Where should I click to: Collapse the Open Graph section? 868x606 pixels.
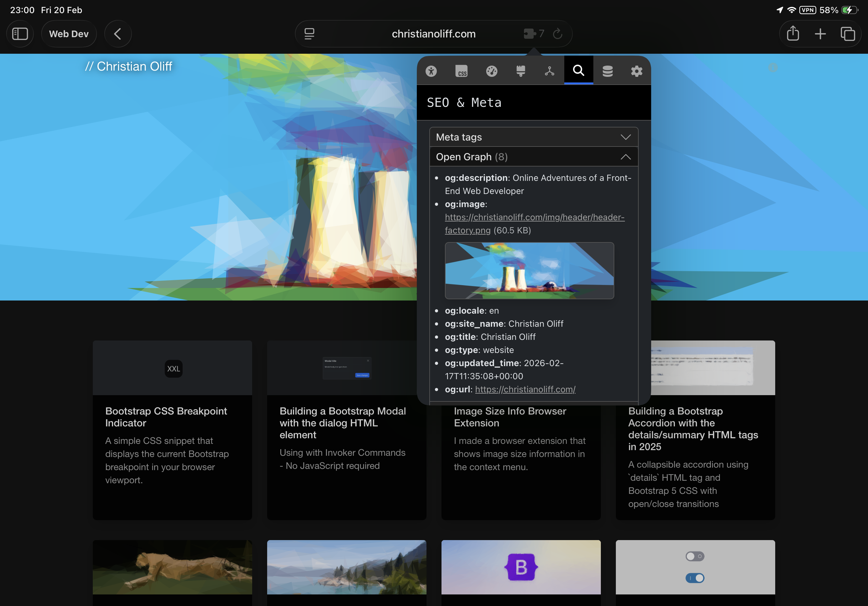point(533,156)
